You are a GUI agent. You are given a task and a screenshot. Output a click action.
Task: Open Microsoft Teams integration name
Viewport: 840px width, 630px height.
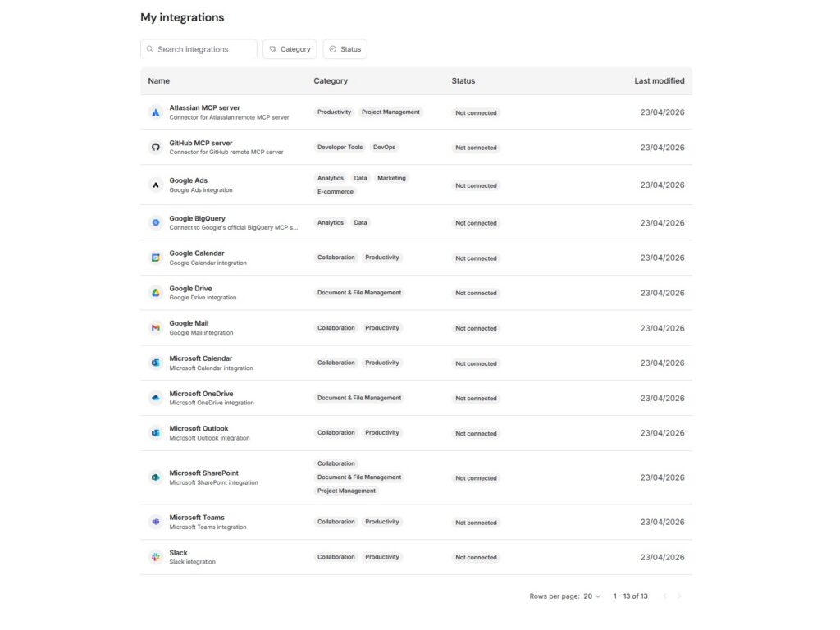pyautogui.click(x=197, y=518)
